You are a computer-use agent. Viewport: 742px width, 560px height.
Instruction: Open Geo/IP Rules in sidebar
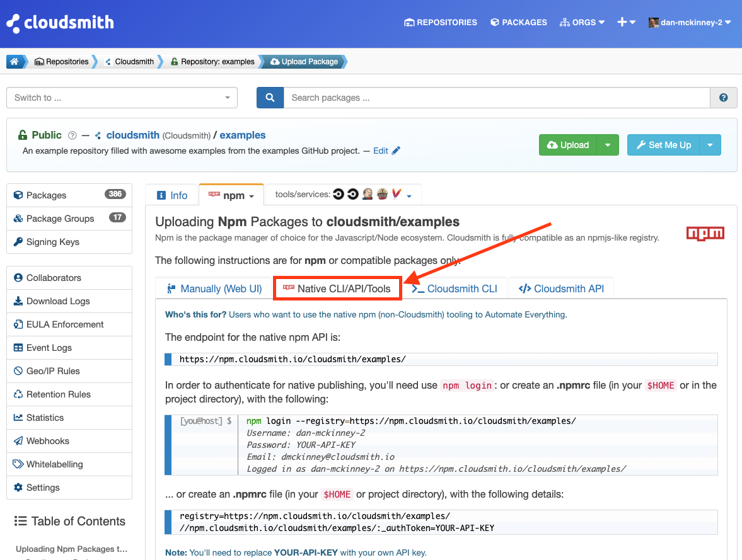point(69,371)
